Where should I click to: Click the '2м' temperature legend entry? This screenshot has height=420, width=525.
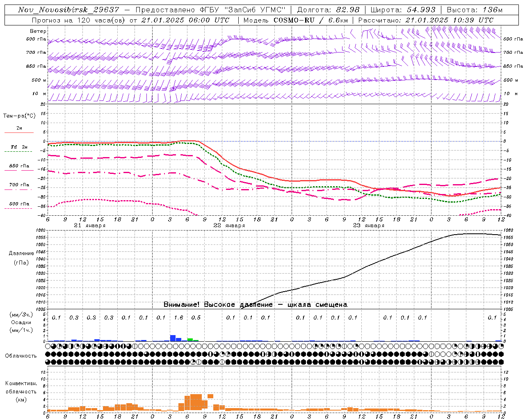coord(19,128)
